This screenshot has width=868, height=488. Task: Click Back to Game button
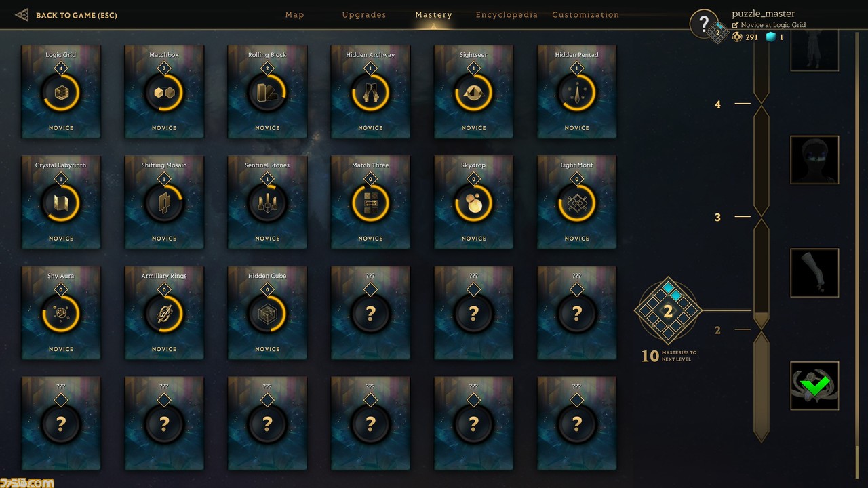click(x=66, y=15)
